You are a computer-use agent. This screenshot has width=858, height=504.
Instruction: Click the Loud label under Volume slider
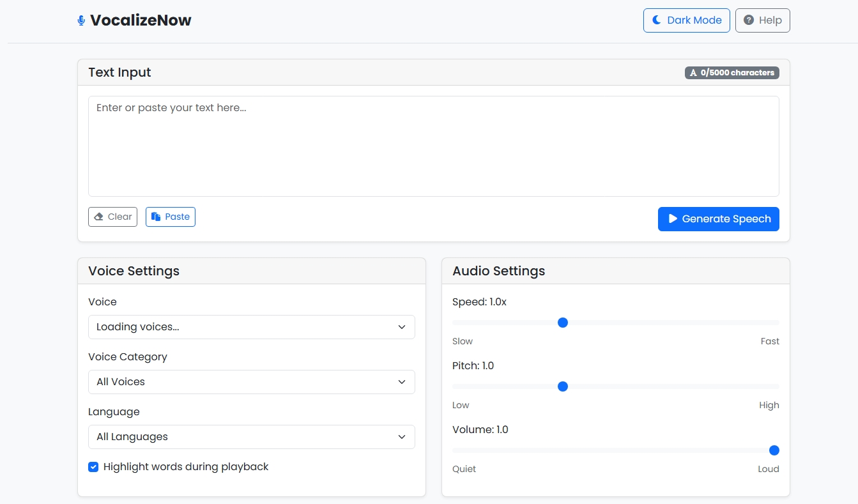(x=769, y=469)
